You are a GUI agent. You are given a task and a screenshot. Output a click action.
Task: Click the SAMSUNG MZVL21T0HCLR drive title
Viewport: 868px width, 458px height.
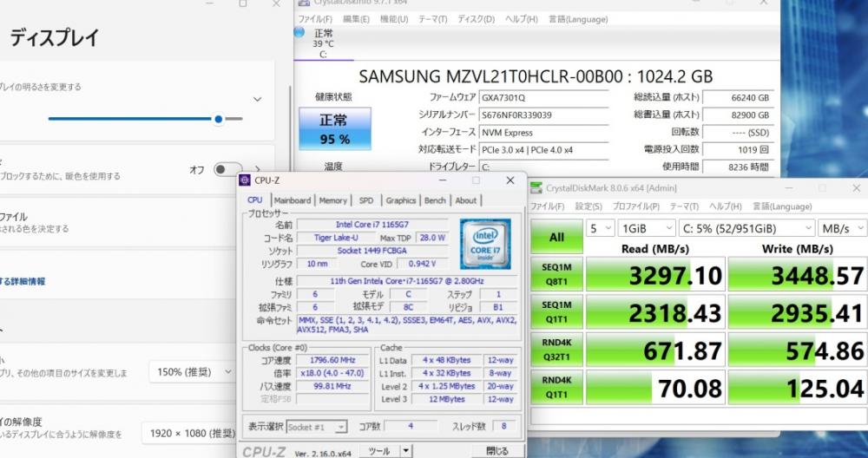point(536,76)
